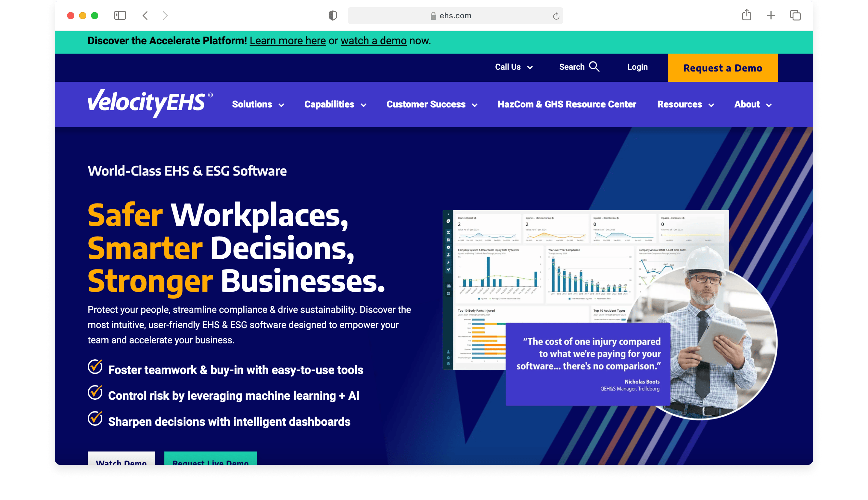Follow the 'Learn more here' link
The height and width of the screenshot is (500, 868).
(x=287, y=41)
